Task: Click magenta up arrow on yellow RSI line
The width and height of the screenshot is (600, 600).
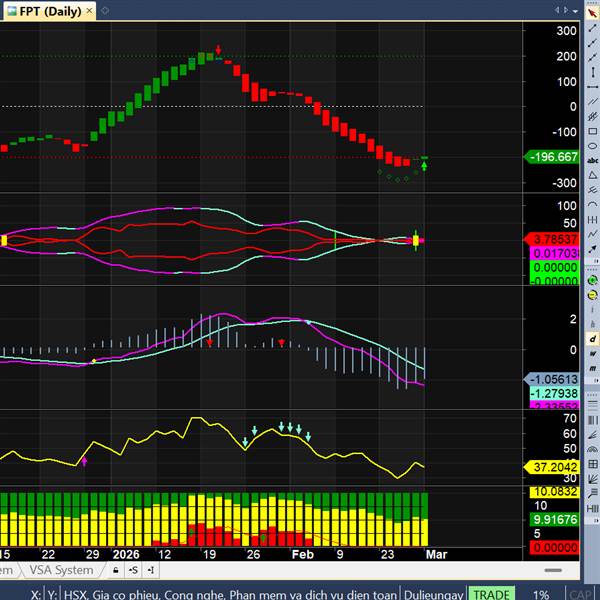Action: [85, 461]
